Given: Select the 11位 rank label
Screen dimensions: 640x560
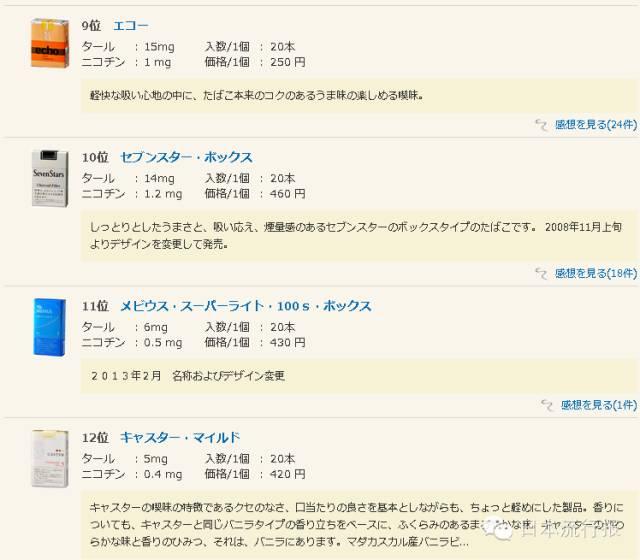Looking at the screenshot, I should coord(95,306).
